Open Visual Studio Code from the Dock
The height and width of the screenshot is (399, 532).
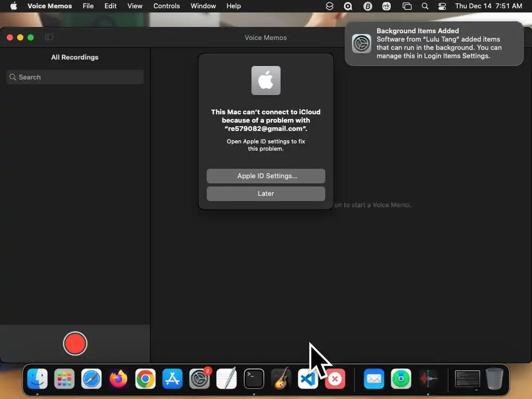[308, 378]
